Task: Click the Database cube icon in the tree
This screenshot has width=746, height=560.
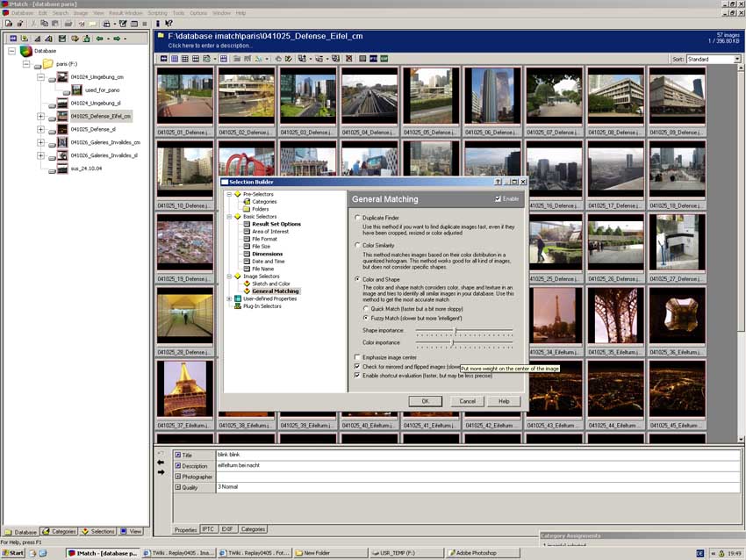Action: coord(26,50)
